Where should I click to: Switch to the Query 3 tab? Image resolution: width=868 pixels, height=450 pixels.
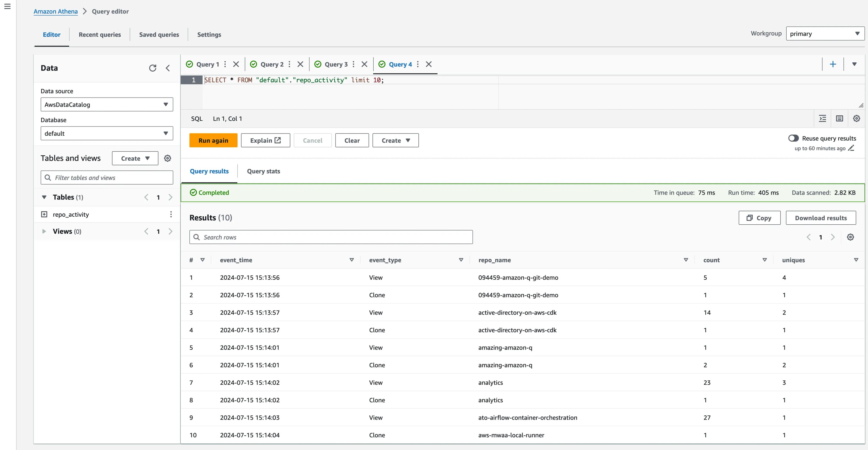click(x=336, y=64)
